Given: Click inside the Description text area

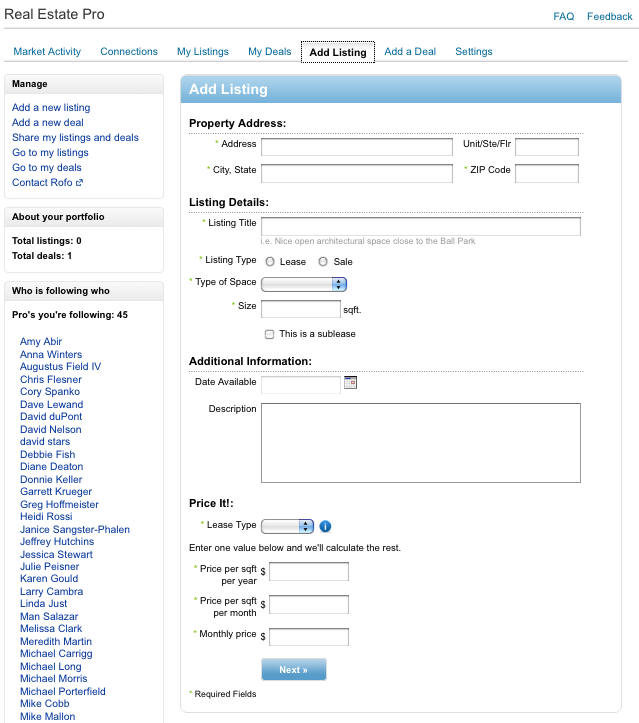Looking at the screenshot, I should [421, 443].
